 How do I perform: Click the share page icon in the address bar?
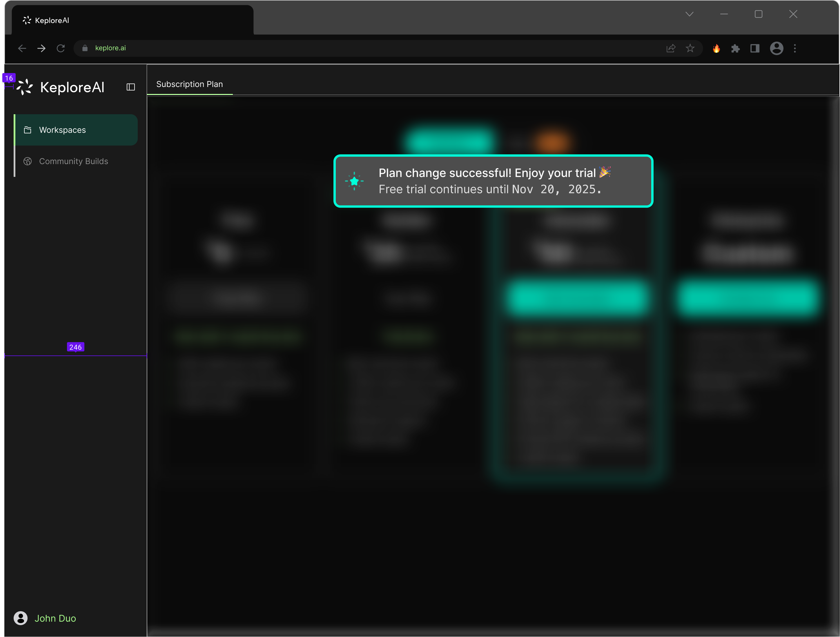(671, 48)
